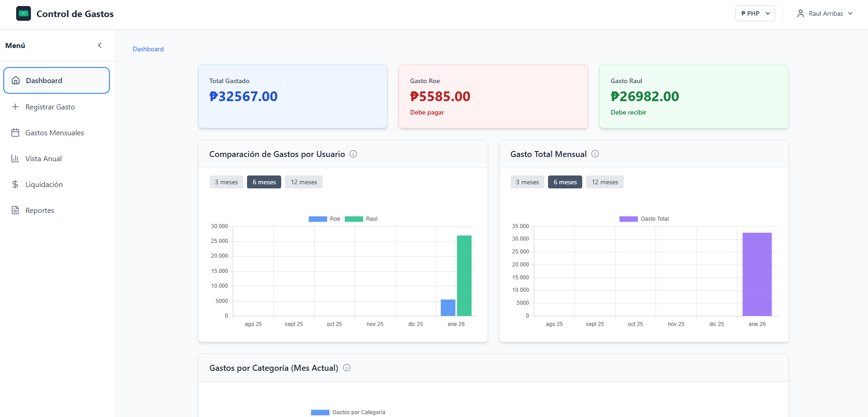Select 3 meses in Comparación de Gastos chart

(226, 182)
